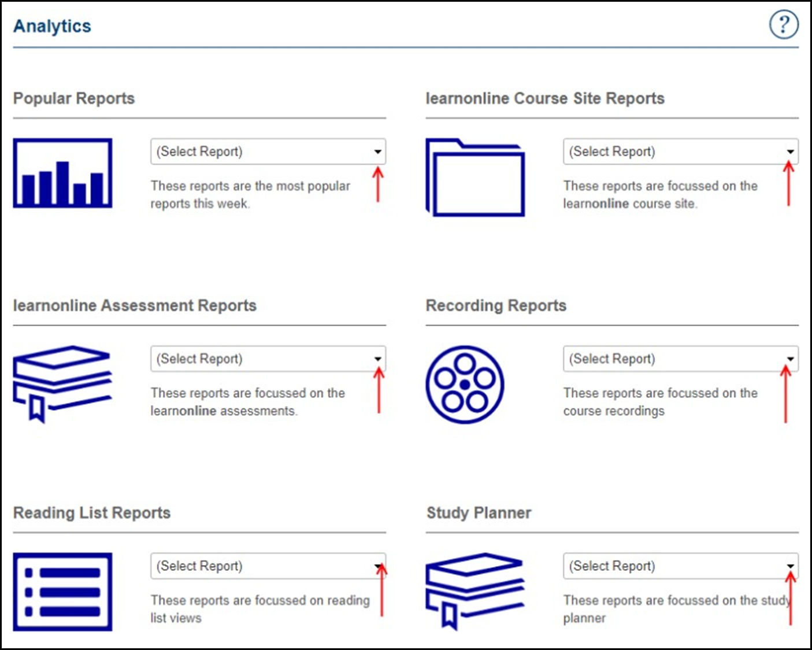Click the learnonline Course Site Reports heading
This screenshot has height=650, width=812.
point(545,98)
